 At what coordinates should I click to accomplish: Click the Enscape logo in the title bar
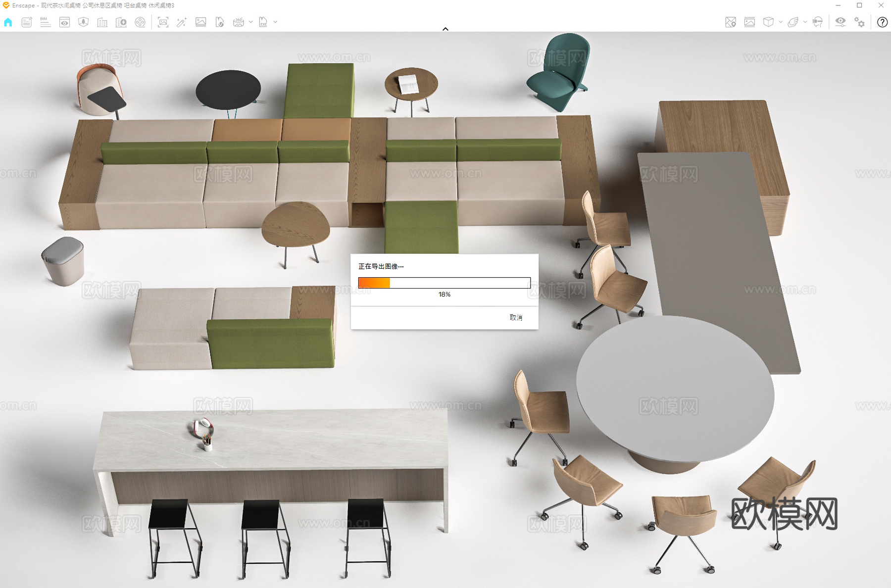pos(6,5)
